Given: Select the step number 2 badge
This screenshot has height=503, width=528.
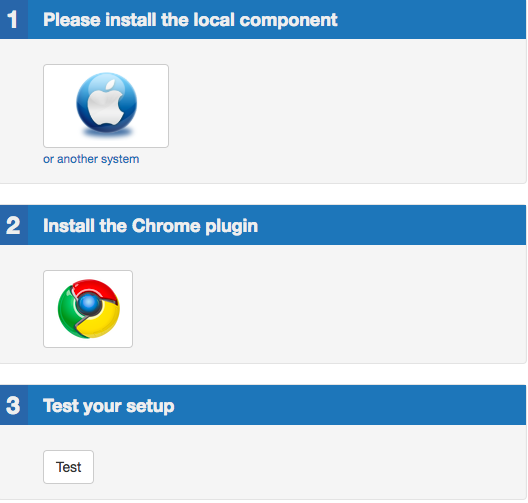Looking at the screenshot, I should coord(14,225).
